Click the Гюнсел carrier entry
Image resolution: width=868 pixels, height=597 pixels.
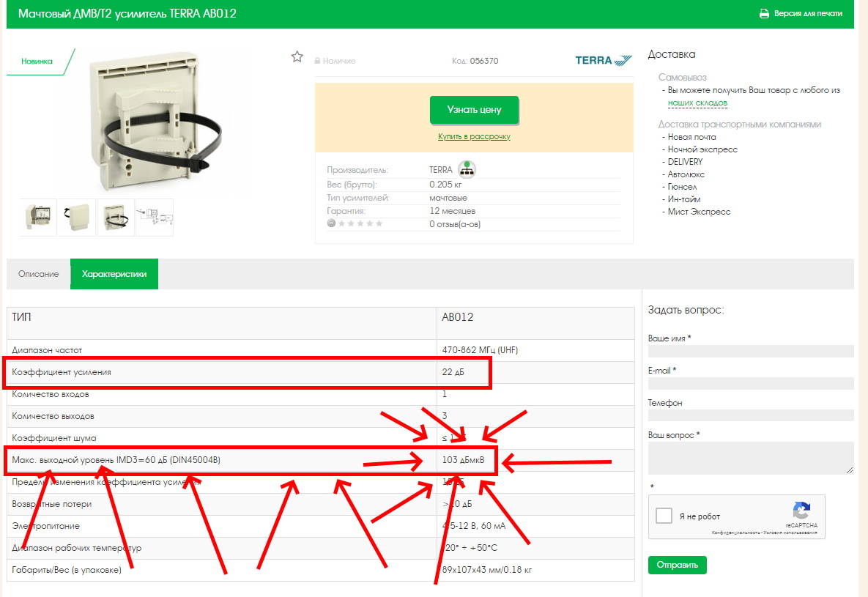[682, 187]
